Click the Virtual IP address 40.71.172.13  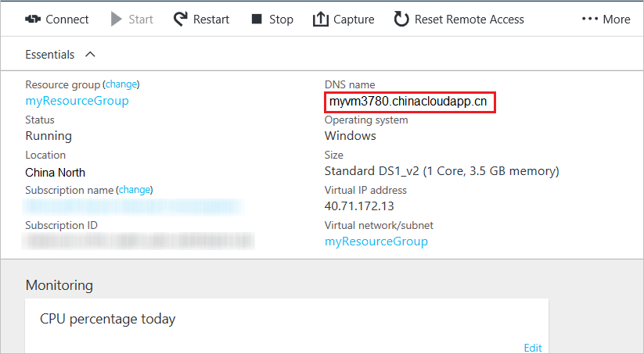(359, 206)
